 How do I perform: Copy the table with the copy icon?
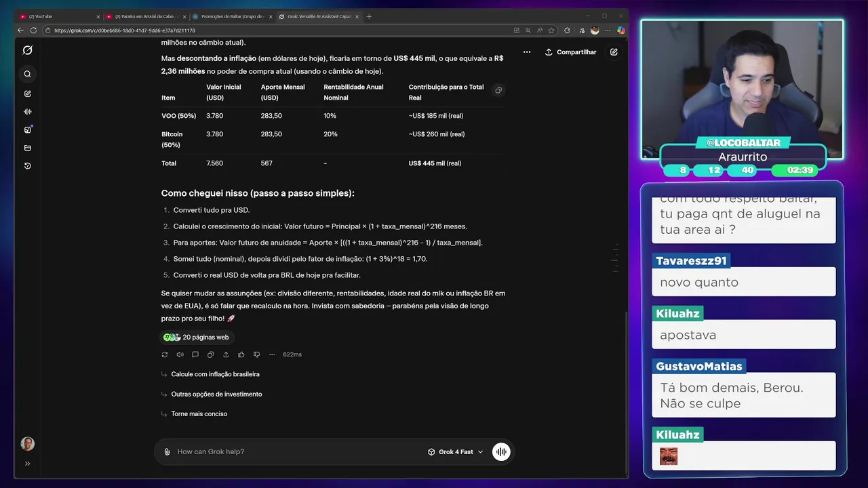click(x=498, y=90)
